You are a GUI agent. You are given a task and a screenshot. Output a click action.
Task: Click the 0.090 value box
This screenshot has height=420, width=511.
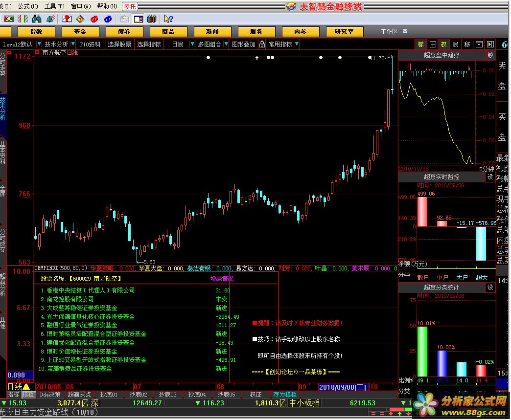click(20, 375)
